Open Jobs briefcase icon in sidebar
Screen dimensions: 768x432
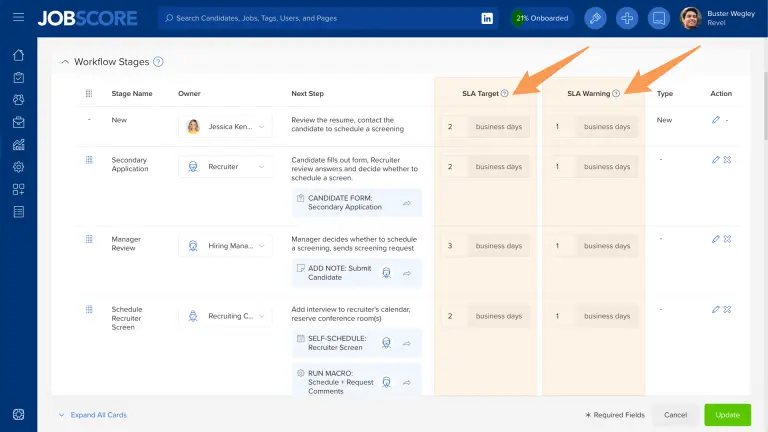click(19, 122)
